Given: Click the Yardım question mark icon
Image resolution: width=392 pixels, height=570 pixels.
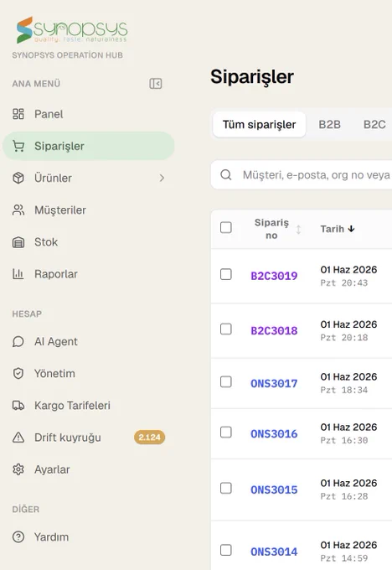Looking at the screenshot, I should pos(18,537).
